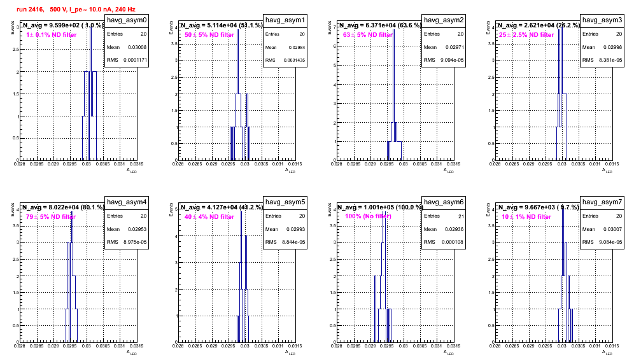Viewport: 634px width, 364px height.
Task: Click the A_LED axis title under havg_asym0
Action: tap(132, 171)
